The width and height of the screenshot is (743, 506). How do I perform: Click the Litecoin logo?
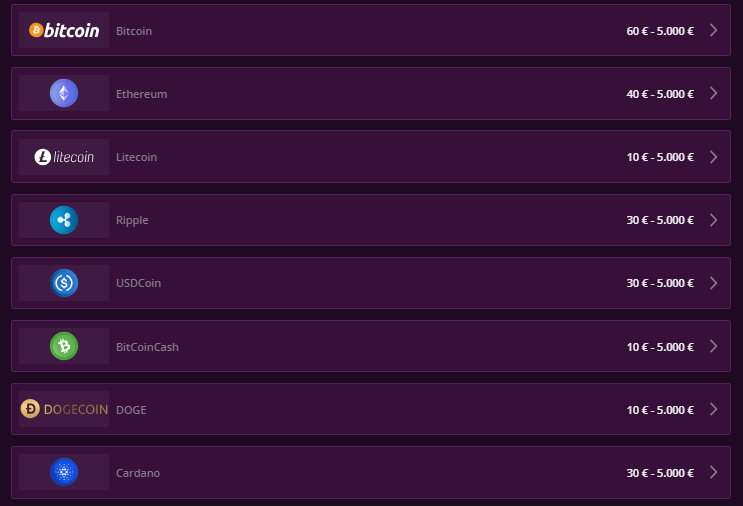coord(64,157)
